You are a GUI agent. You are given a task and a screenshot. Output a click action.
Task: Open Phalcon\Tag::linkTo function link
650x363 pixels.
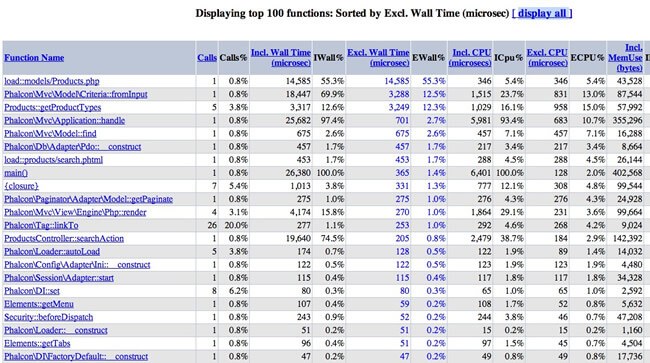[x=41, y=225]
